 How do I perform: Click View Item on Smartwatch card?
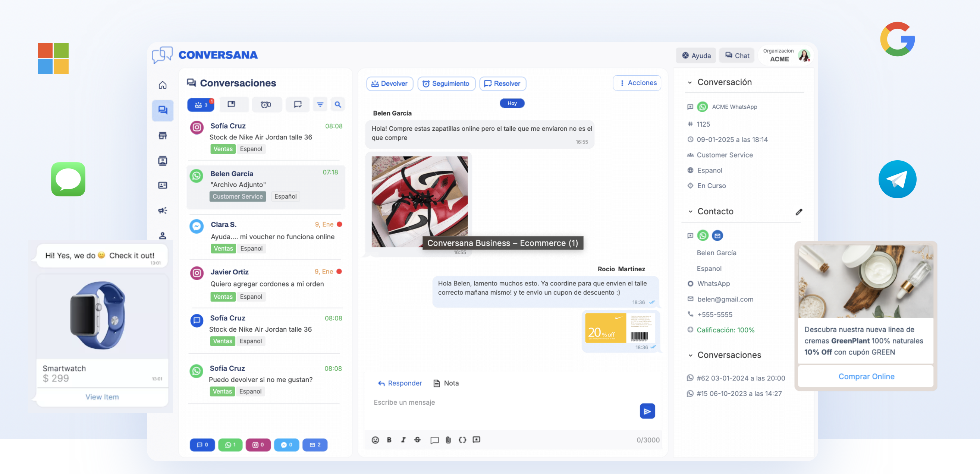click(102, 397)
